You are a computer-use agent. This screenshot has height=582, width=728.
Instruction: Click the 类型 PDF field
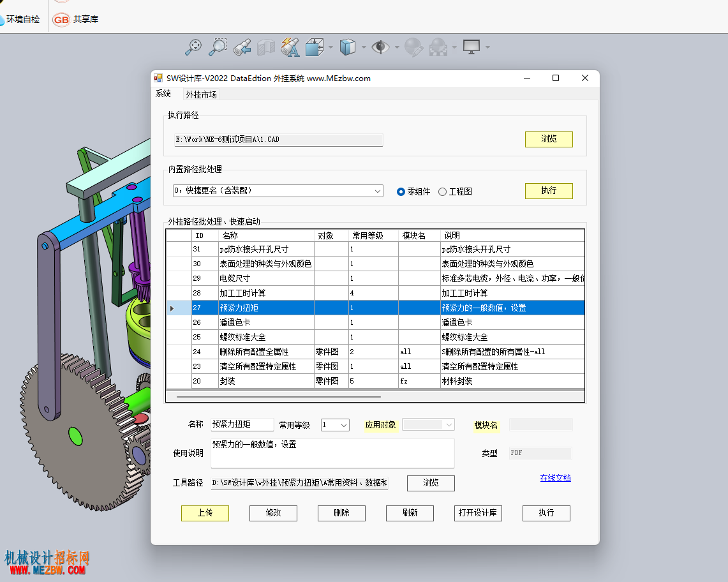[540, 453]
